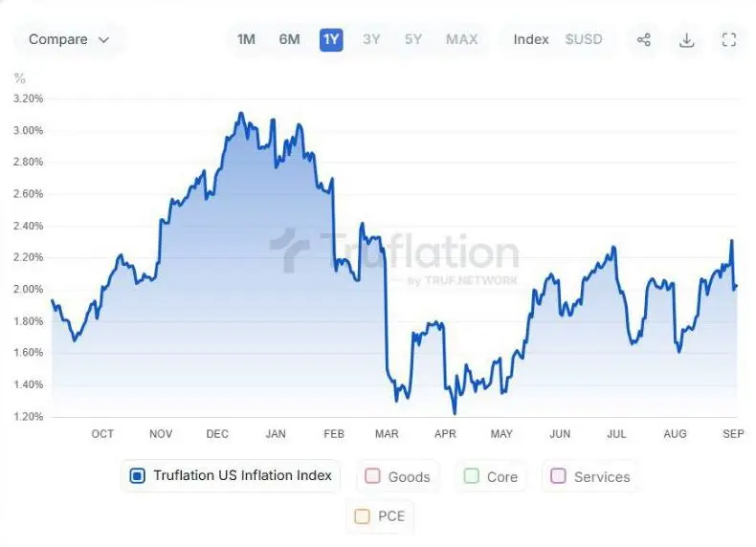Toggle the Truflation US Inflation Index series

pyautogui.click(x=137, y=475)
